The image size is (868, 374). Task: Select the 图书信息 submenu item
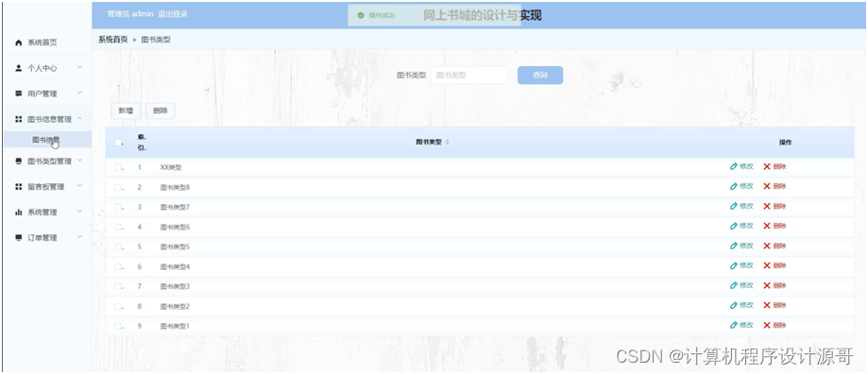tap(46, 140)
